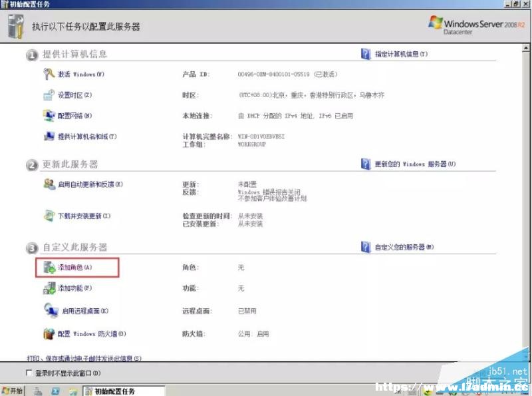Select the 初始配置任务 taskbar button
Screen dimensions: 532x396
124,391
